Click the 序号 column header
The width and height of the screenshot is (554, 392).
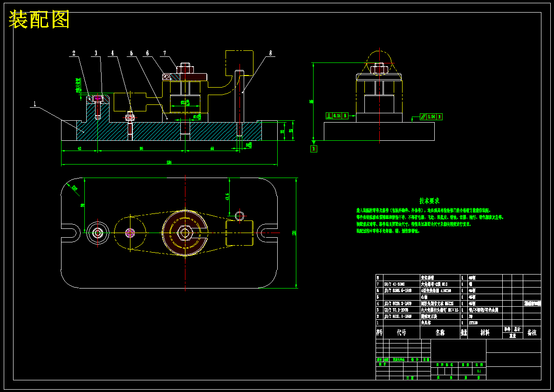(379, 333)
